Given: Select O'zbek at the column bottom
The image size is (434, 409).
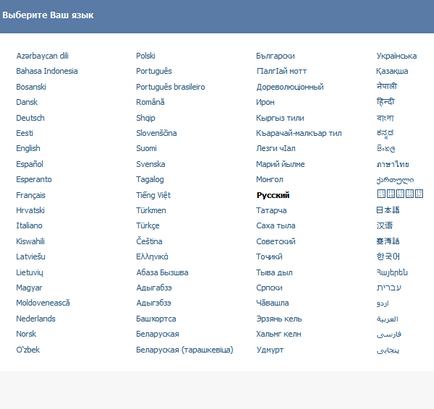Looking at the screenshot, I should (28, 350).
